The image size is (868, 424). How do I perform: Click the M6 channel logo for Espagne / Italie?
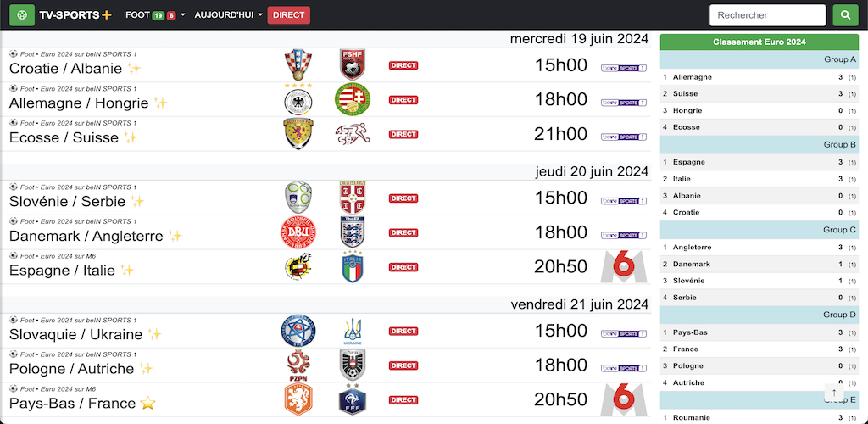click(624, 267)
